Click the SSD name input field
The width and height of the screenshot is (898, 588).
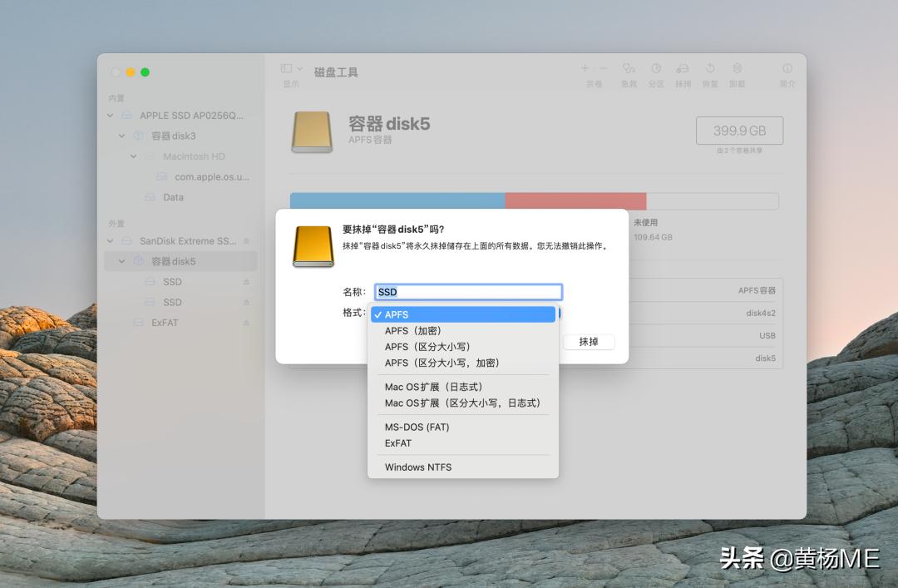click(x=468, y=291)
